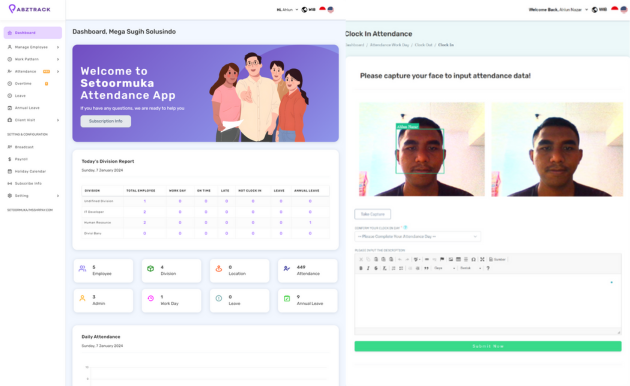The height and width of the screenshot is (386, 630).
Task: Open Annual Leave in the sidebar
Action: (27, 108)
